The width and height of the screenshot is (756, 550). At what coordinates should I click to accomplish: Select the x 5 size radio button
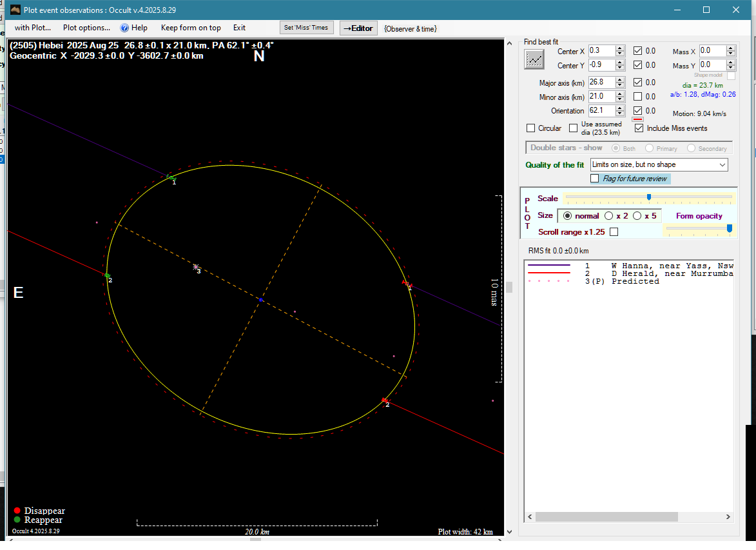click(637, 216)
